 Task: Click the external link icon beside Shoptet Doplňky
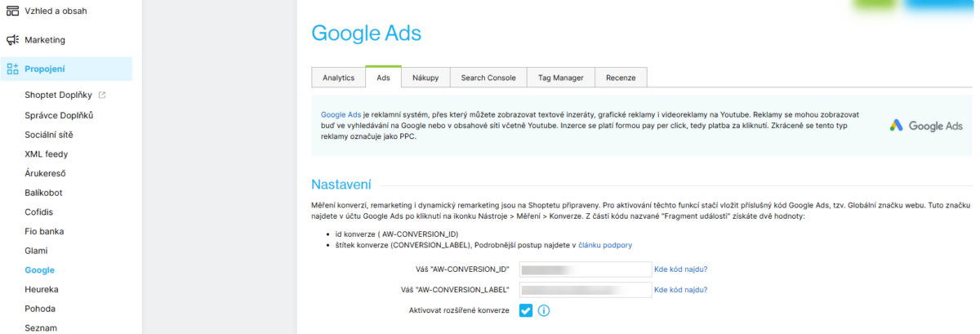tap(102, 96)
